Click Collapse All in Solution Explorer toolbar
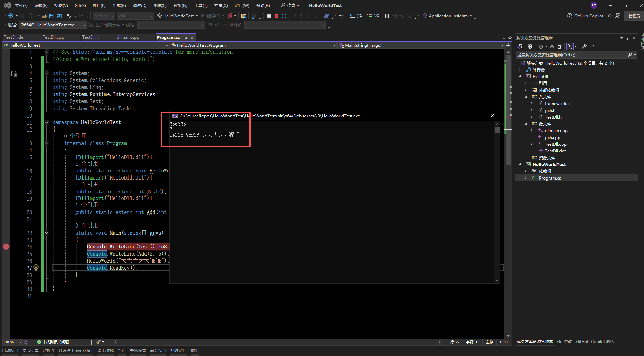This screenshot has height=356, width=644. point(552,46)
